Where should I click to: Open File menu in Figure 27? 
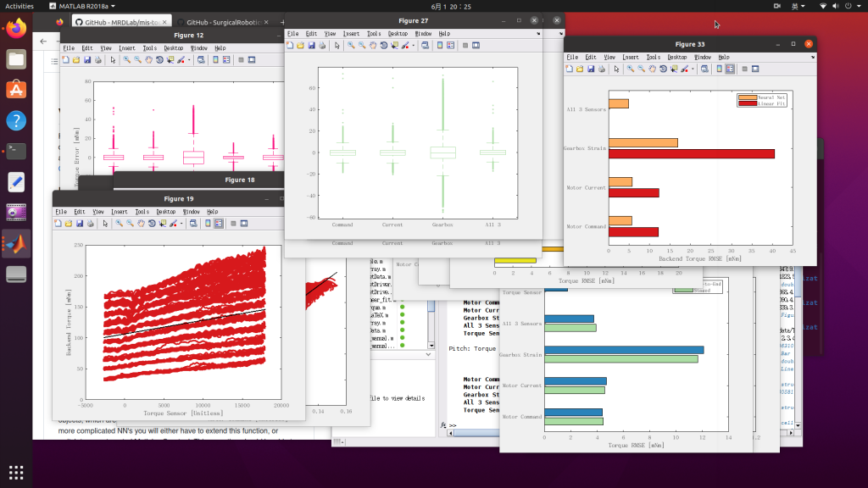(292, 34)
